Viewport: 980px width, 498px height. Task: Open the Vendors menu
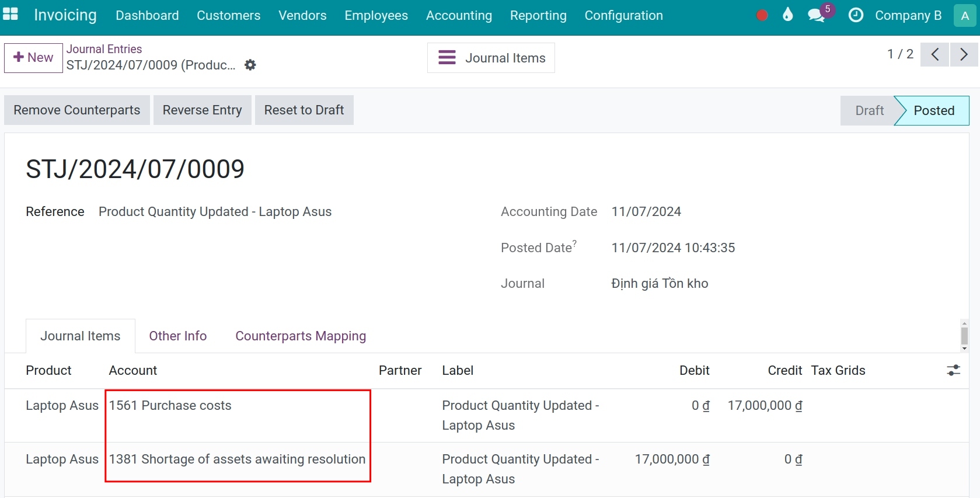pyautogui.click(x=302, y=15)
